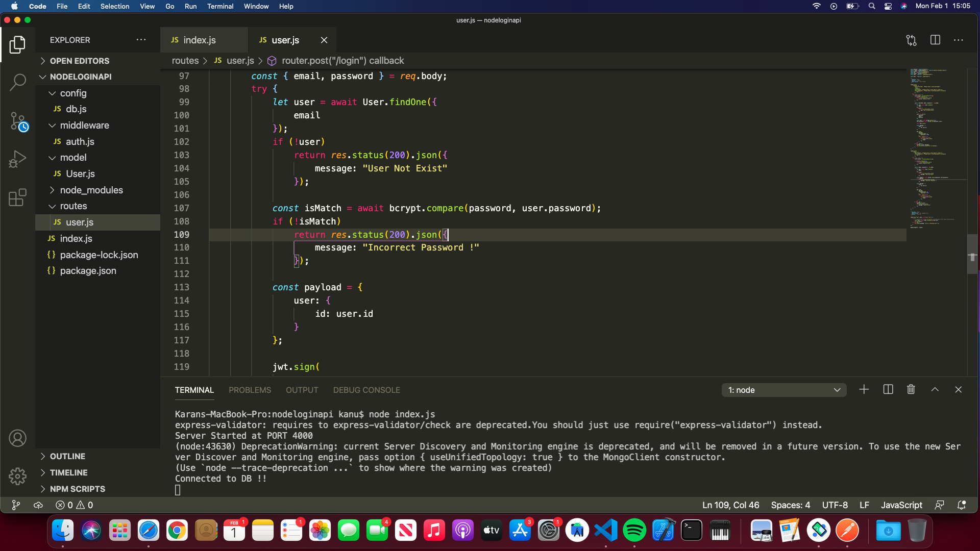Open notifications bell in status bar
The height and width of the screenshot is (551, 980).
point(962,505)
